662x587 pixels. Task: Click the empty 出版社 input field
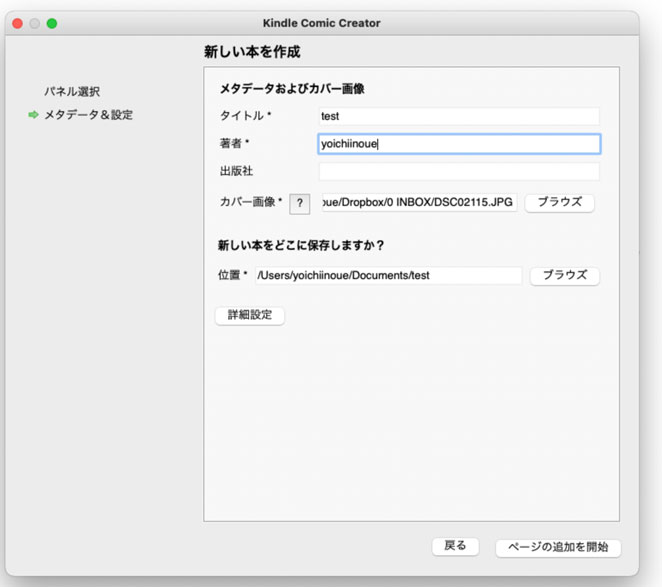click(x=459, y=171)
